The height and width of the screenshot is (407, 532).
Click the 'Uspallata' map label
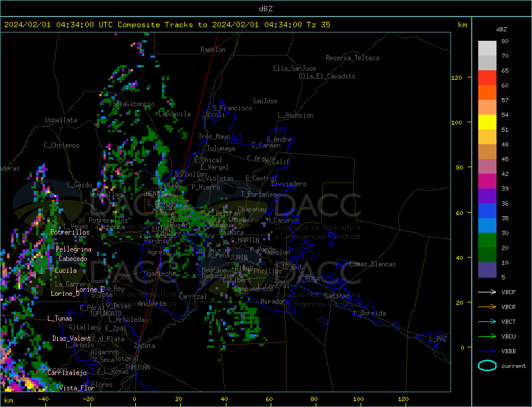(x=61, y=120)
